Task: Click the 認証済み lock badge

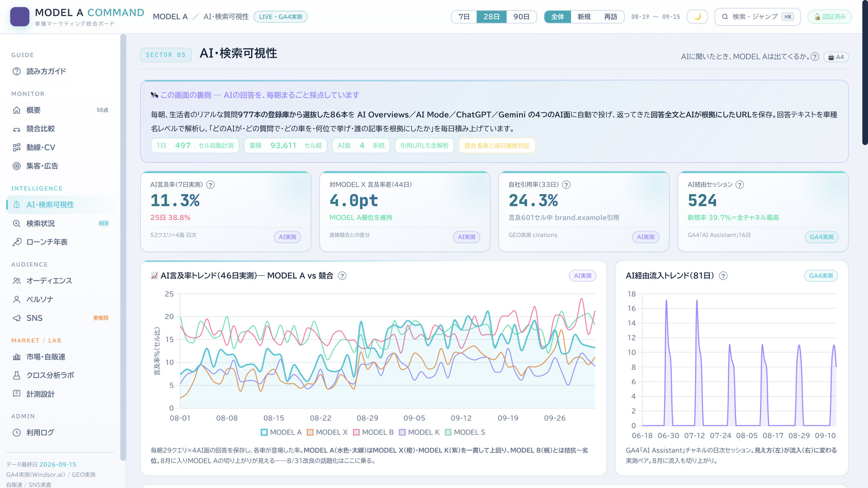Action: [x=829, y=16]
